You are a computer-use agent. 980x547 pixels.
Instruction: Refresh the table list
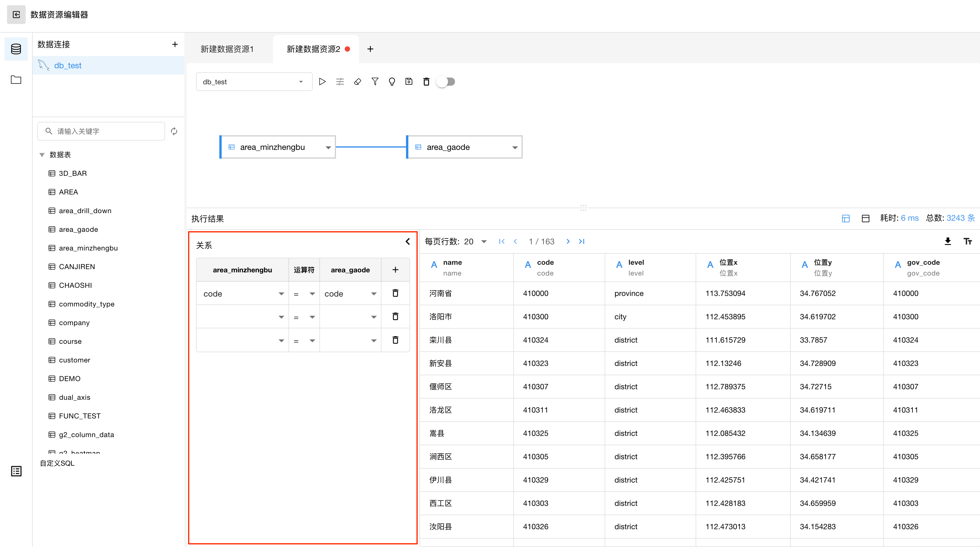tap(174, 131)
